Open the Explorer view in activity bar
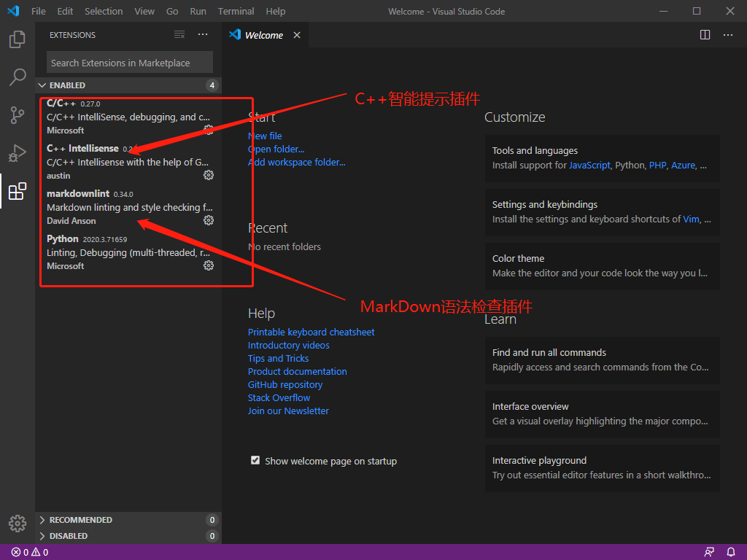The height and width of the screenshot is (560, 747). 18,39
